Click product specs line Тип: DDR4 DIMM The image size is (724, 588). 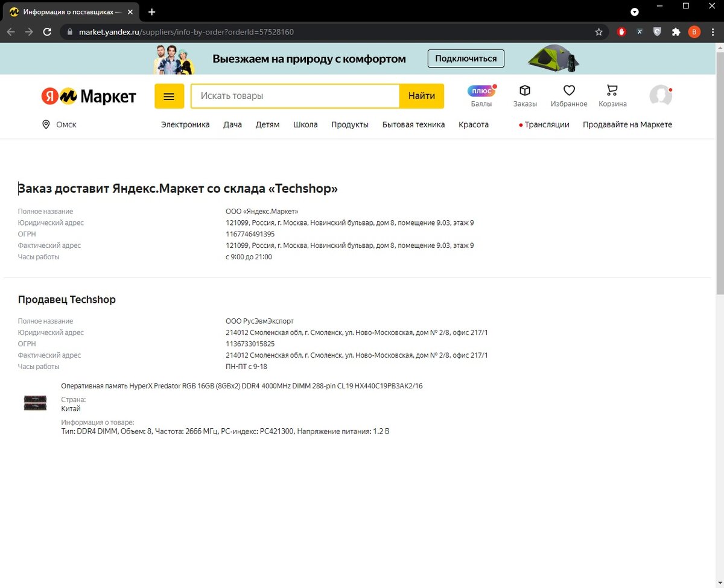(226, 431)
